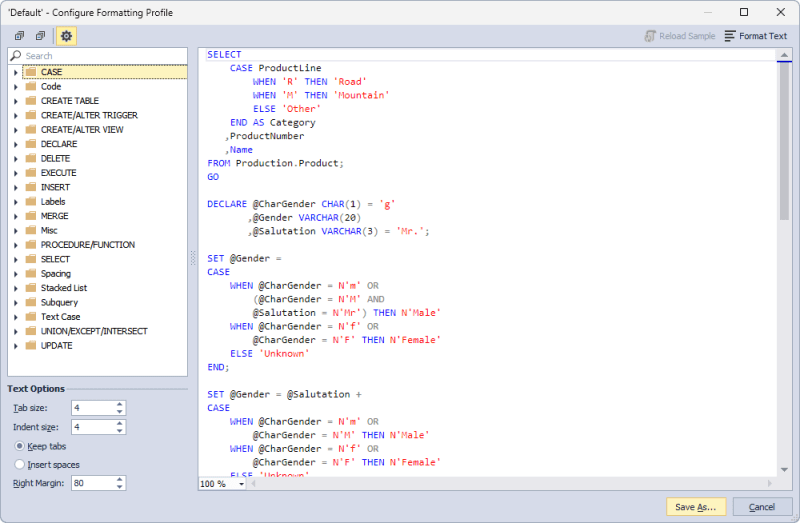
Task: Increase the Right Margin value
Action: click(119, 479)
